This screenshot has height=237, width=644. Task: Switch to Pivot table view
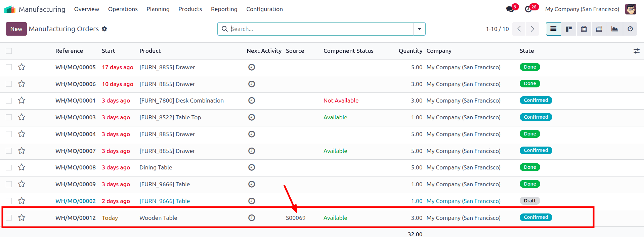click(x=599, y=29)
